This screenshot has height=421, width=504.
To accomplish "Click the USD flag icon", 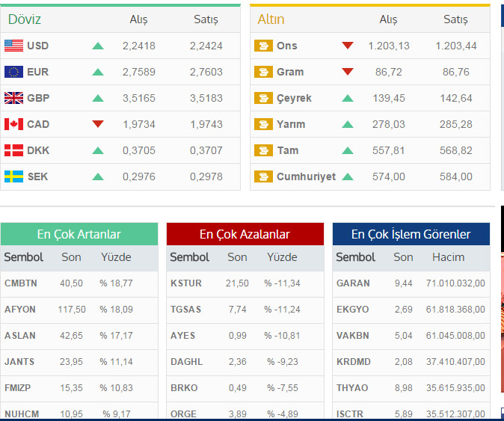I will click(x=13, y=46).
